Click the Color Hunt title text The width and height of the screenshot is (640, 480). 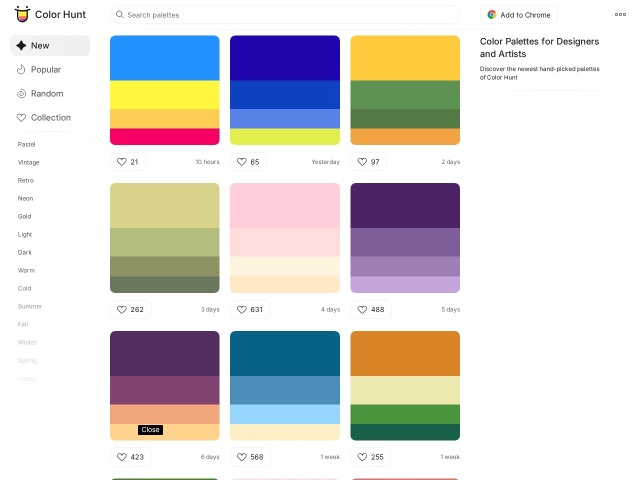tap(60, 15)
